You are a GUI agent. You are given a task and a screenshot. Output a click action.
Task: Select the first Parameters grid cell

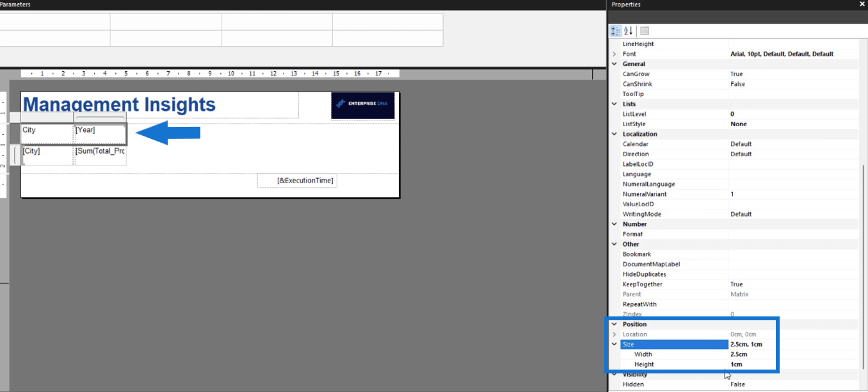pos(55,22)
